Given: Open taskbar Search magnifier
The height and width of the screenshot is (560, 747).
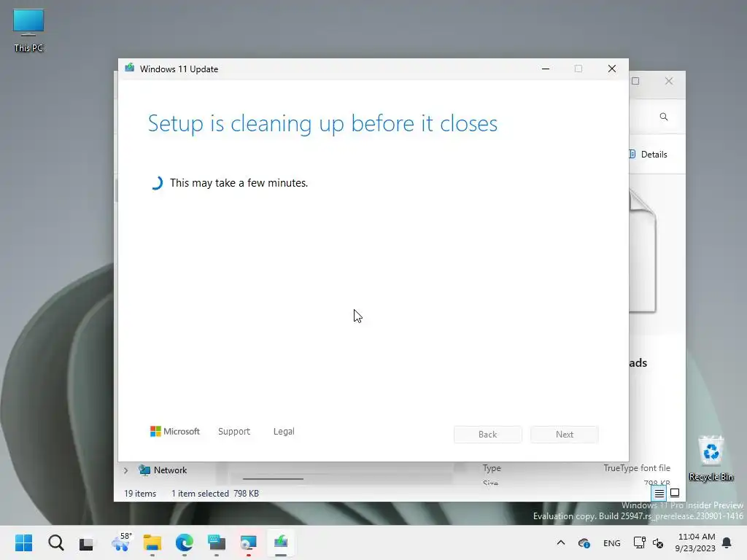Looking at the screenshot, I should click(x=55, y=542).
